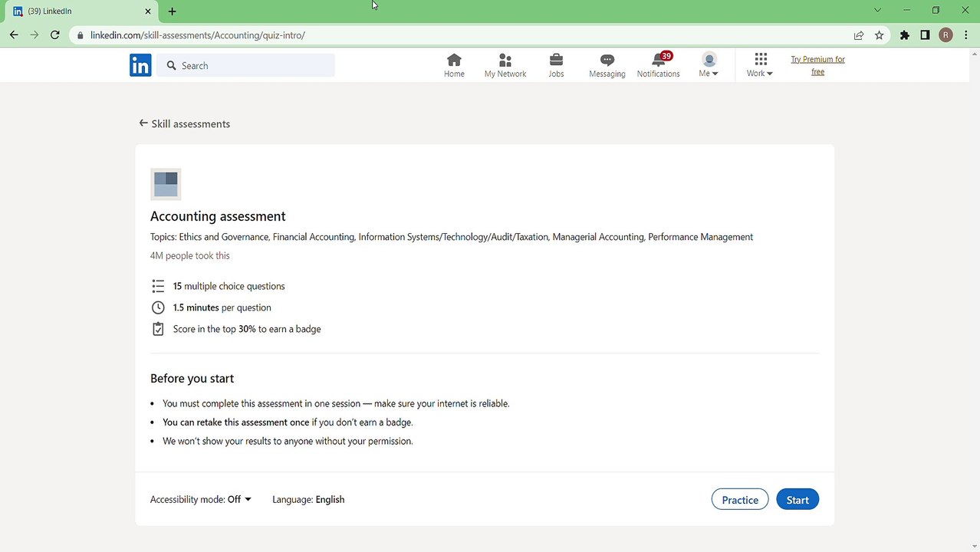This screenshot has width=980, height=552.
Task: Expand the Me profile menu
Action: tap(709, 65)
